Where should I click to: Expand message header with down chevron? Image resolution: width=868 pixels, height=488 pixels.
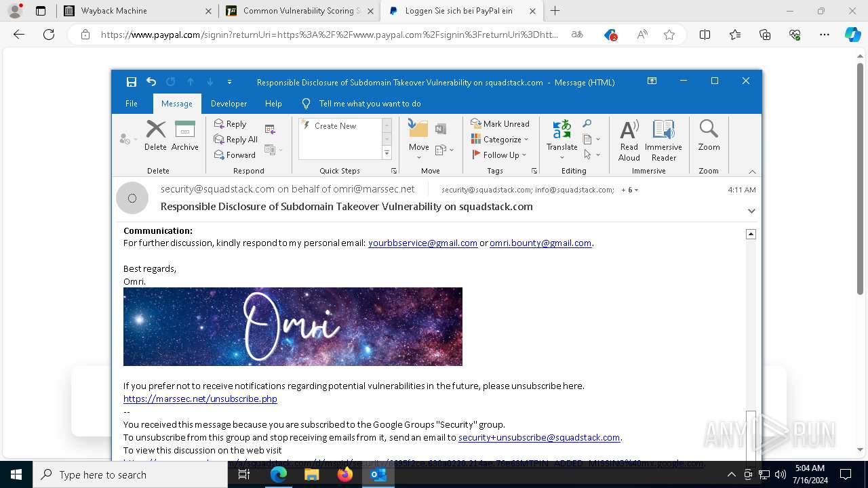(751, 211)
